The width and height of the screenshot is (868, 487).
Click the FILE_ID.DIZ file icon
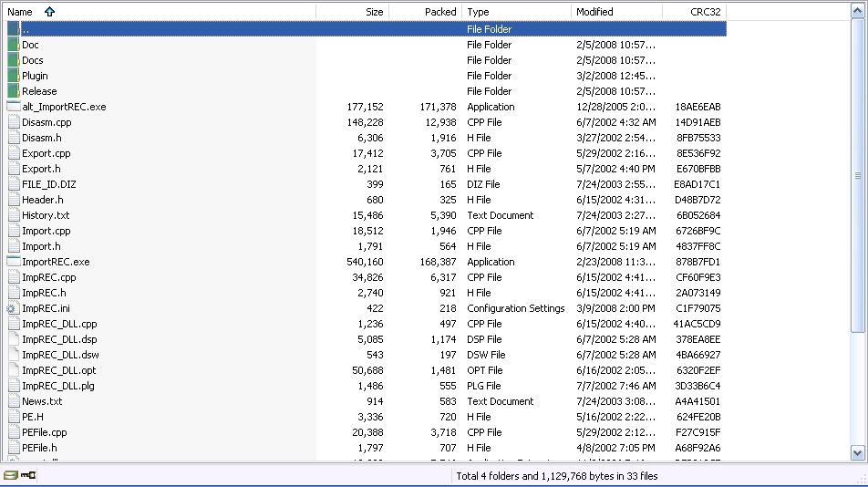point(14,184)
